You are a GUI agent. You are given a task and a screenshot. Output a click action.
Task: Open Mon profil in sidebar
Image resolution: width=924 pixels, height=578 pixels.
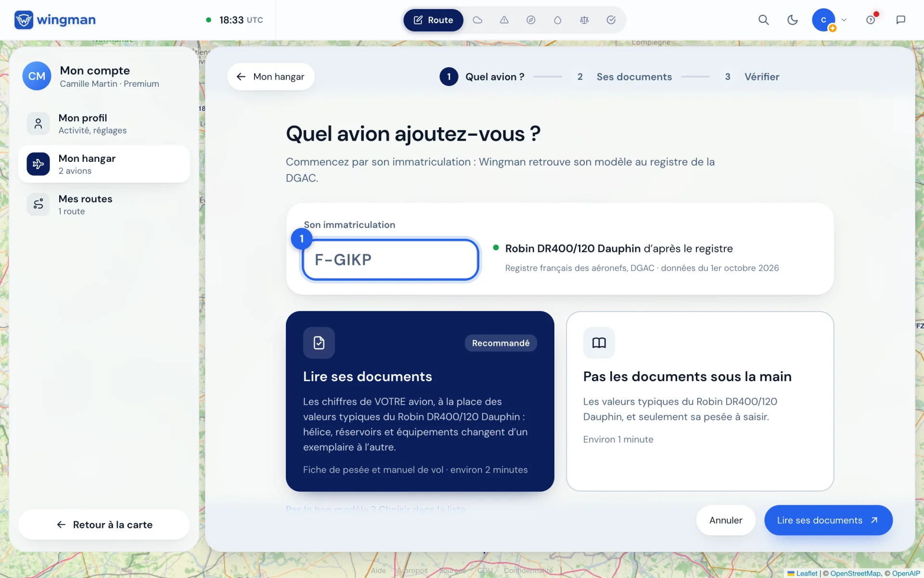tap(104, 124)
